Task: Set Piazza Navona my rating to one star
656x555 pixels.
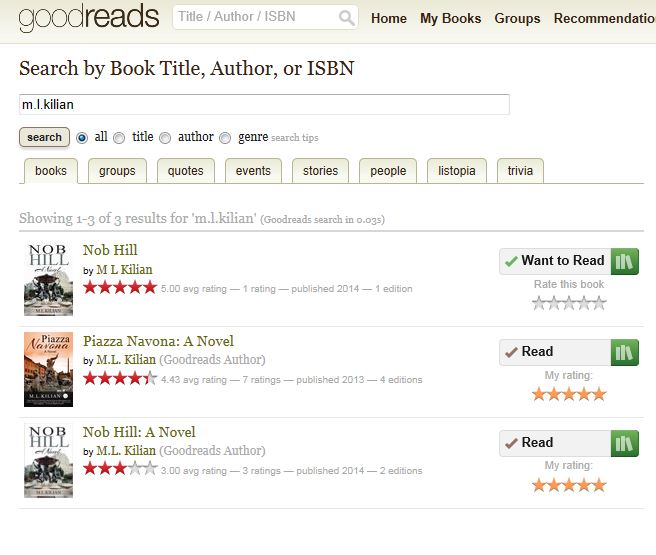Action: (x=539, y=394)
